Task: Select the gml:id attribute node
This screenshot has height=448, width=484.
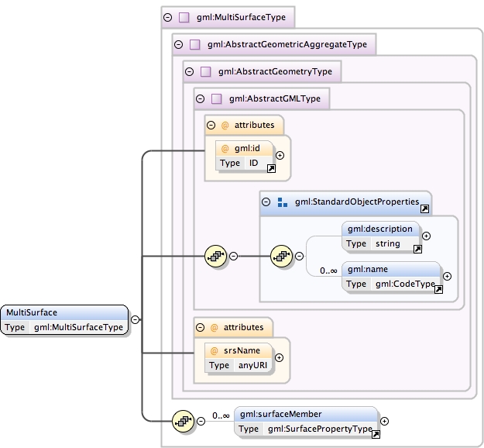Action: [244, 156]
